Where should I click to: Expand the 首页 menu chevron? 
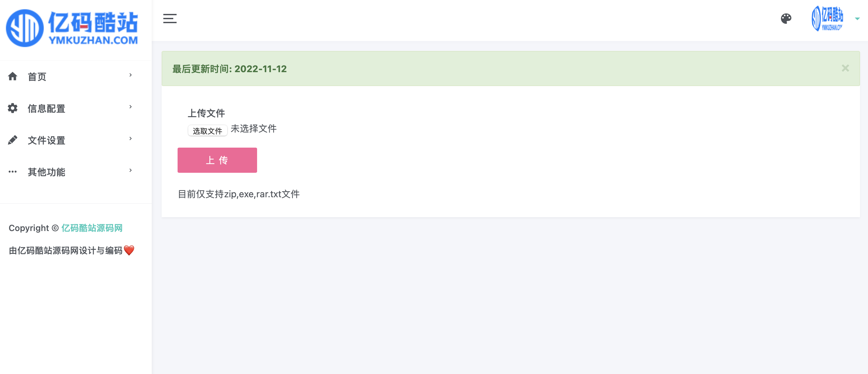[131, 75]
